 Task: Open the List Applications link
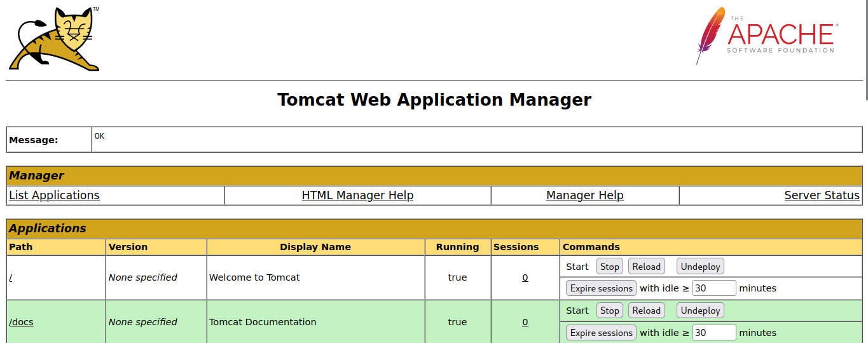pos(54,195)
